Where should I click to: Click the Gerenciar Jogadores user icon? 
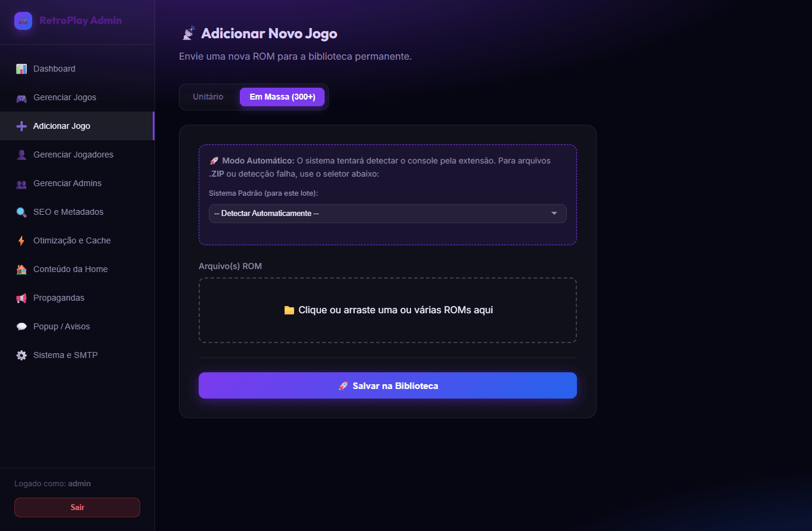(x=21, y=155)
